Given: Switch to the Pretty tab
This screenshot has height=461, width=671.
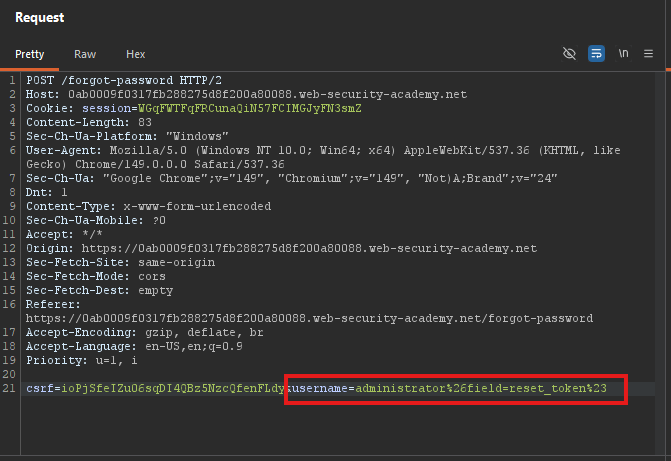Looking at the screenshot, I should click(30, 54).
